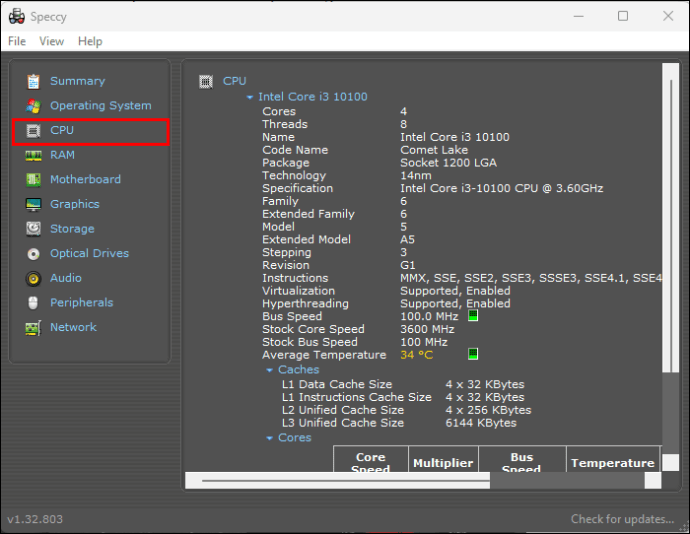Collapse the Intel Core i3 10100 node
The image size is (690, 534).
250,97
